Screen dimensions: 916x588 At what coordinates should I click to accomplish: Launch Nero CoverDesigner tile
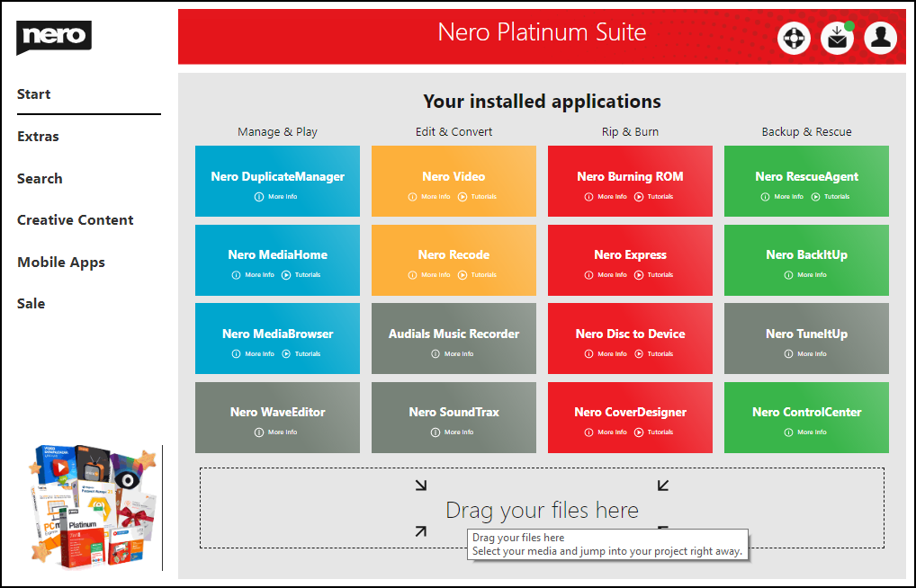click(631, 417)
